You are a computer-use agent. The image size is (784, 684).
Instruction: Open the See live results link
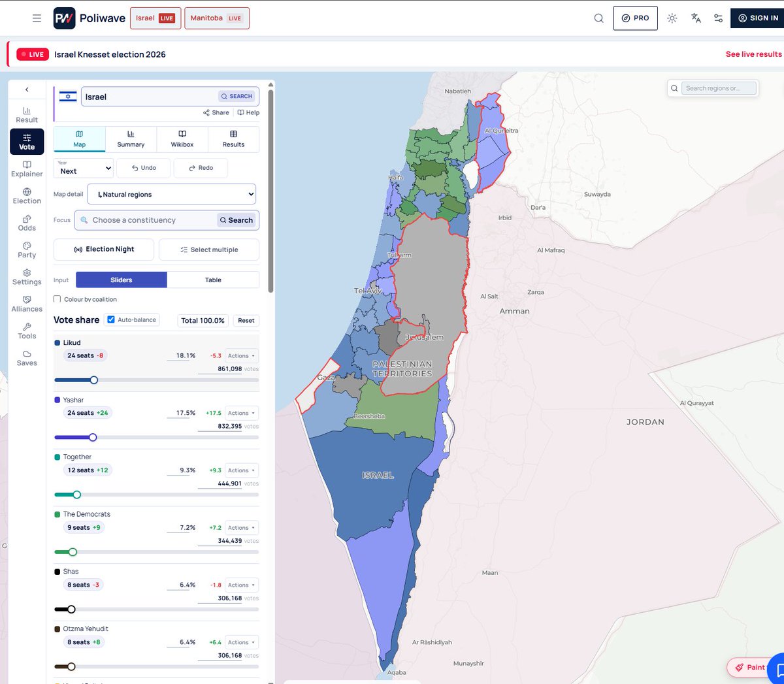(x=753, y=54)
